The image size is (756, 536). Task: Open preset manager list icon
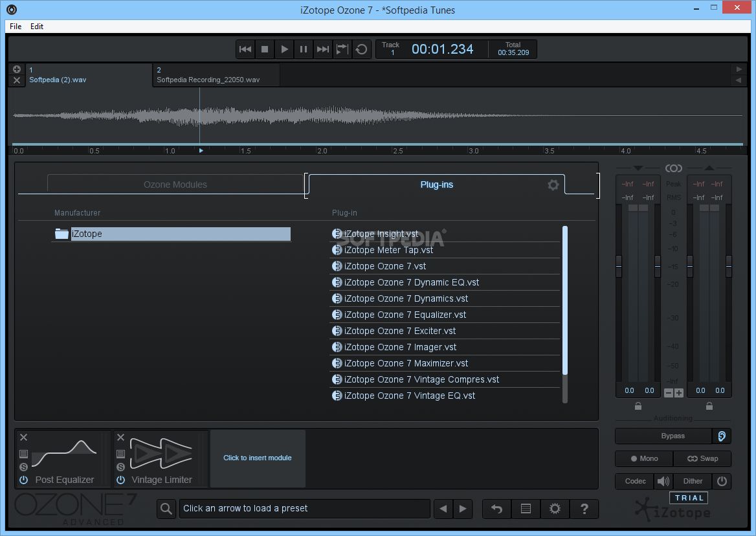[x=526, y=509]
